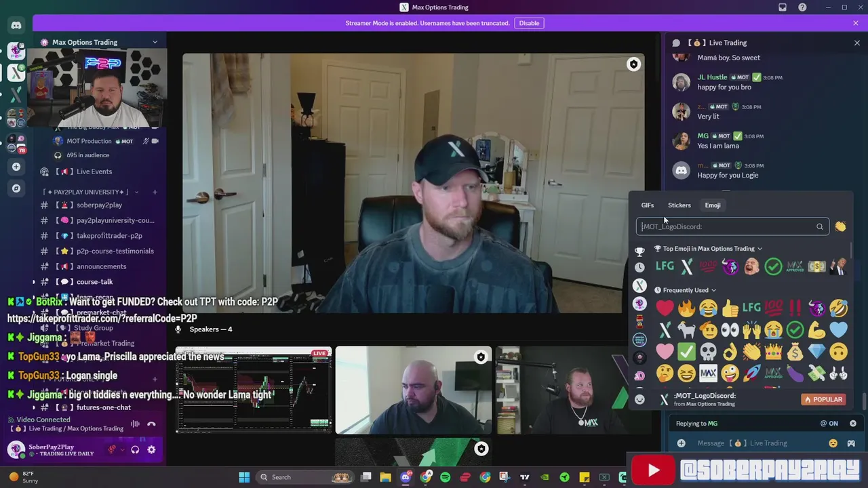Select the rocket emoji
The image size is (868, 488).
coord(751,373)
